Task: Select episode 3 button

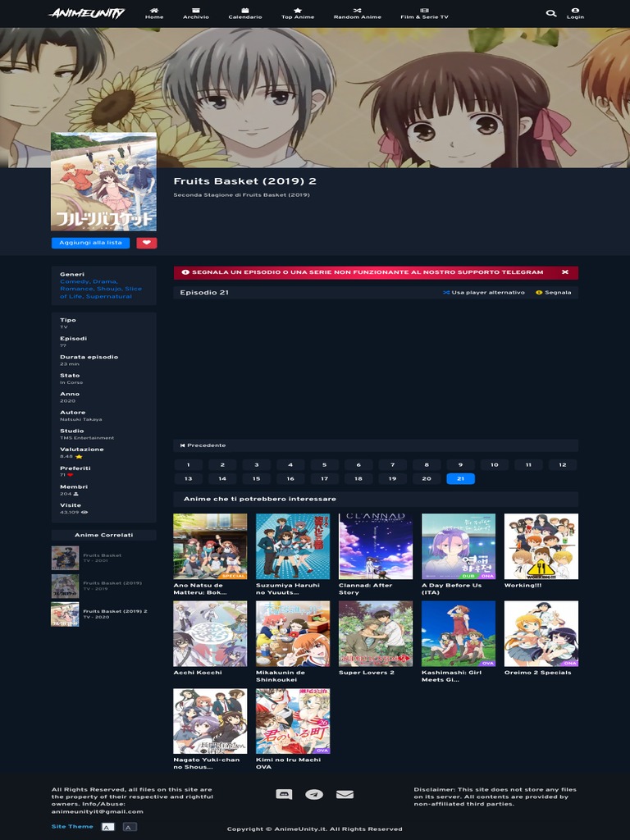Action: click(x=256, y=464)
